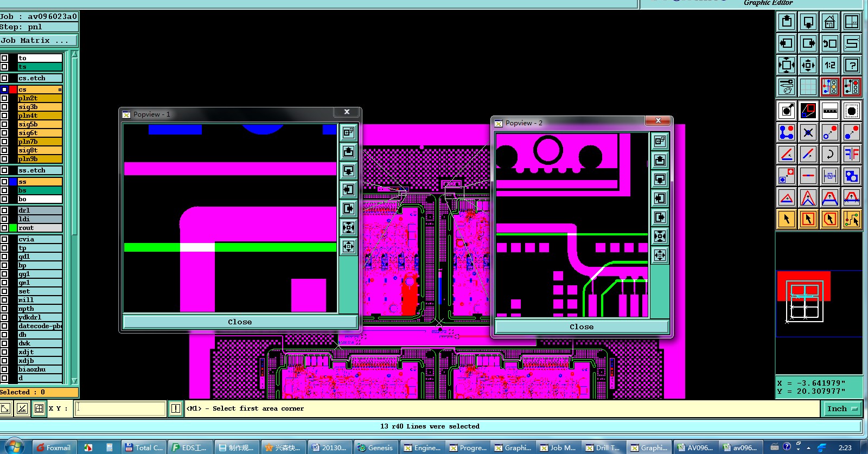
Task: Open the wrench and palette settings icon
Action: coord(787,86)
